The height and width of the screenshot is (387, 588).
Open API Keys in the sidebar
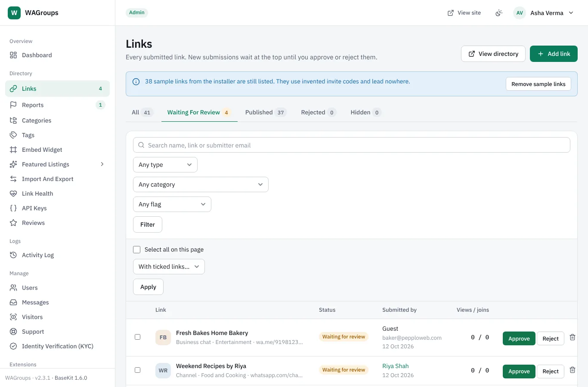pos(57,208)
